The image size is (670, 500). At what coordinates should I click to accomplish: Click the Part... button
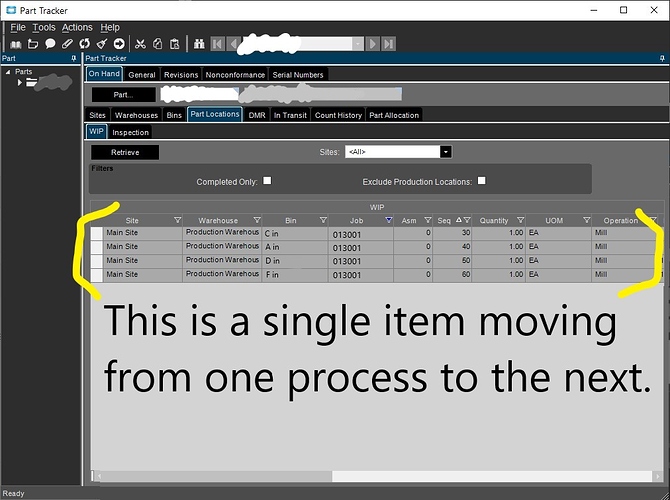click(x=123, y=95)
